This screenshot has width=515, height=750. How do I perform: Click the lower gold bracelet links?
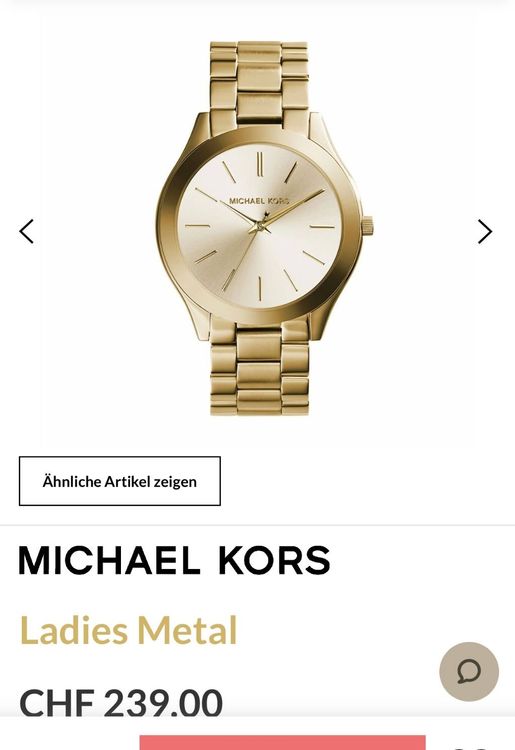coord(259,369)
